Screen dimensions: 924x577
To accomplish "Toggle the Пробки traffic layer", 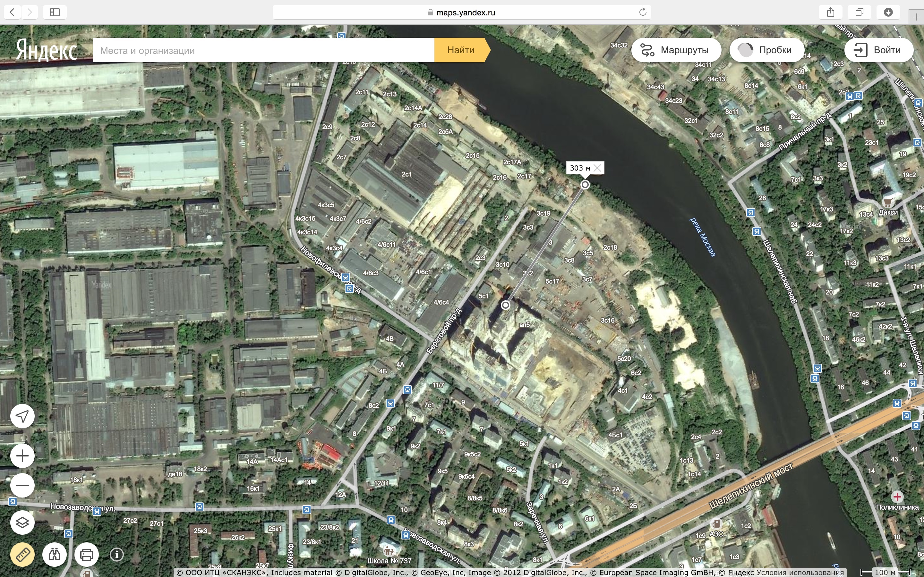I will [x=767, y=50].
